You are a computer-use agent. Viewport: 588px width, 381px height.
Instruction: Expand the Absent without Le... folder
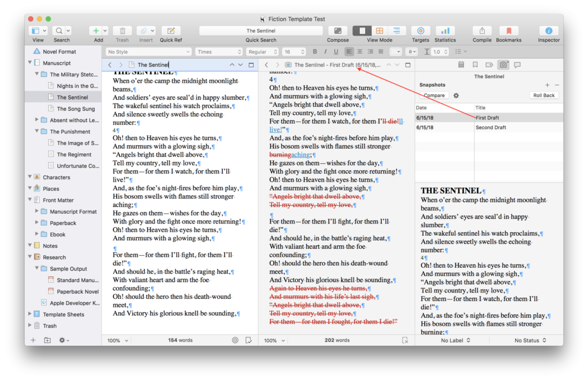point(37,120)
